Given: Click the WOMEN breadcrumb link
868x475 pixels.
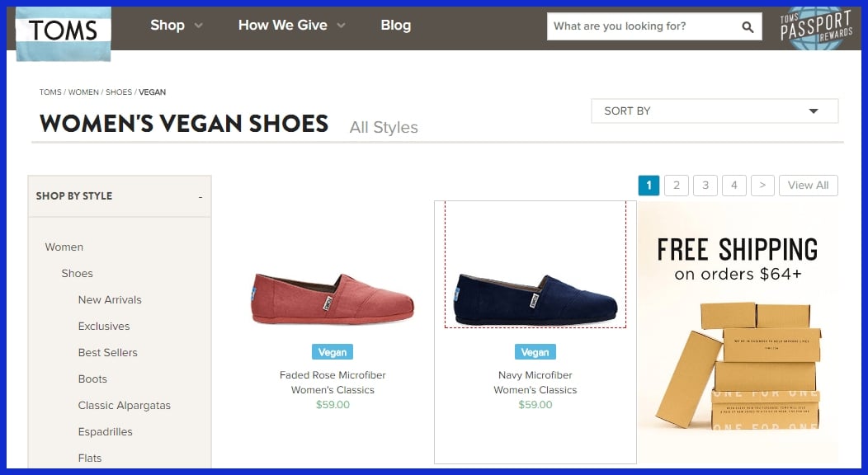Looking at the screenshot, I should (83, 92).
